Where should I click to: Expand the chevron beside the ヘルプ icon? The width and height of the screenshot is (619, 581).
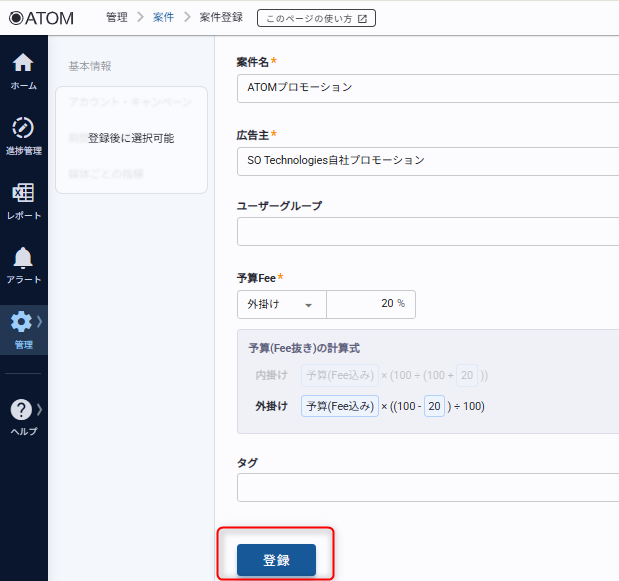pos(39,409)
